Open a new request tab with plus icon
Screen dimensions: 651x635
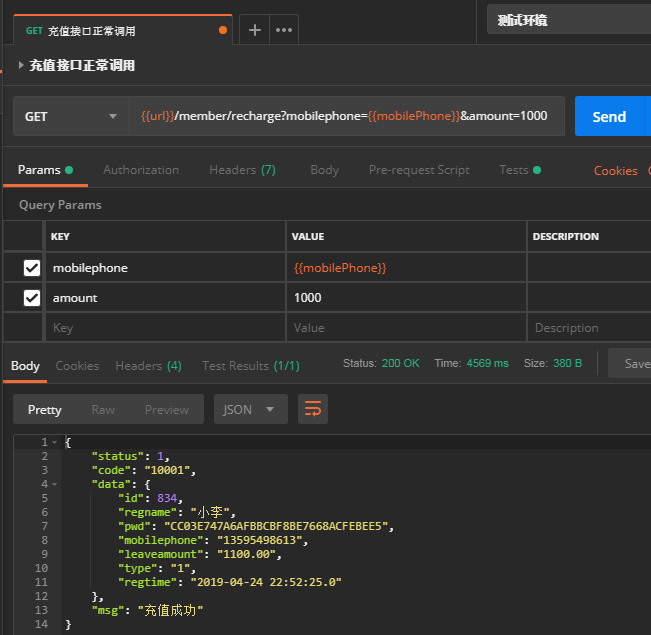click(x=254, y=30)
